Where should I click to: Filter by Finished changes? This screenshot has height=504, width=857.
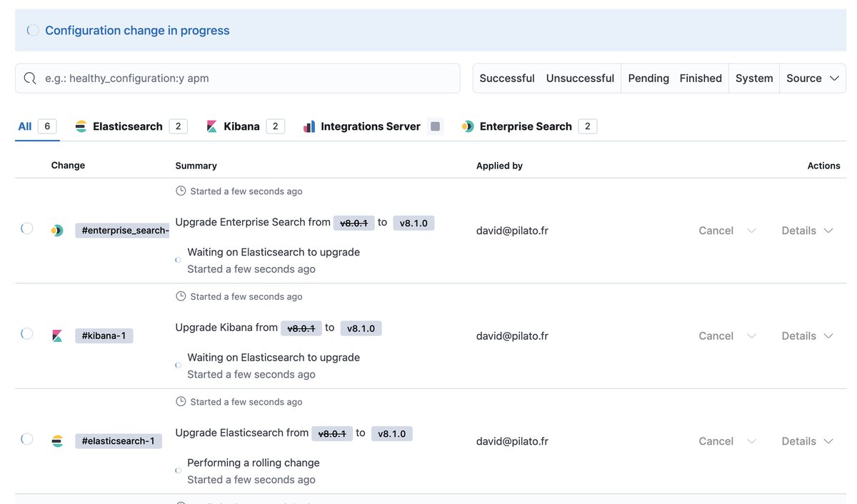[701, 79]
